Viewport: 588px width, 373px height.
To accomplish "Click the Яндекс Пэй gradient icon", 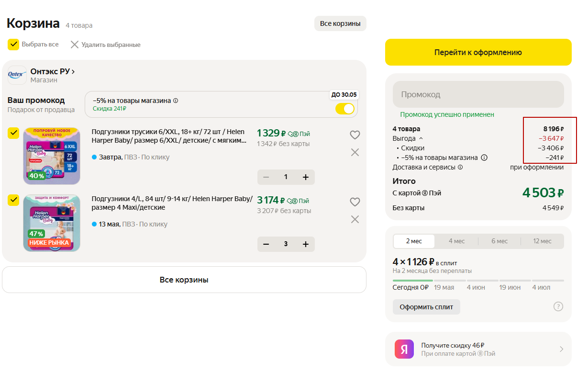I will tap(404, 349).
